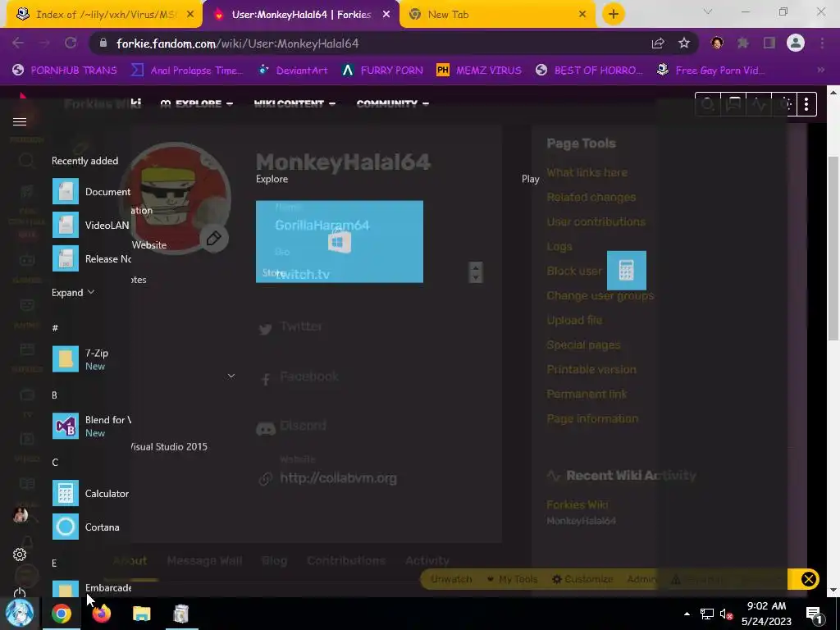This screenshot has width=840, height=630.
Task: Show hidden tray icons with the up chevron
Action: 687,614
